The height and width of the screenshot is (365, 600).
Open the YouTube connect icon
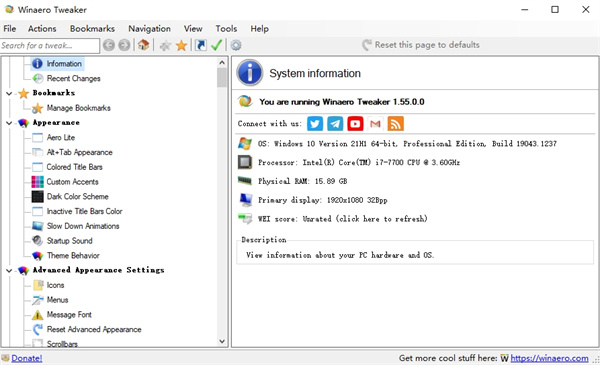(x=355, y=124)
